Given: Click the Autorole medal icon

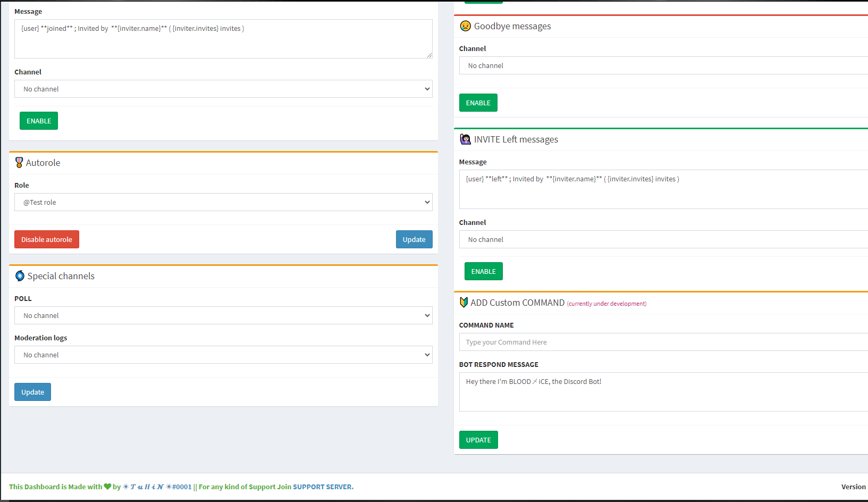Looking at the screenshot, I should 19,163.
